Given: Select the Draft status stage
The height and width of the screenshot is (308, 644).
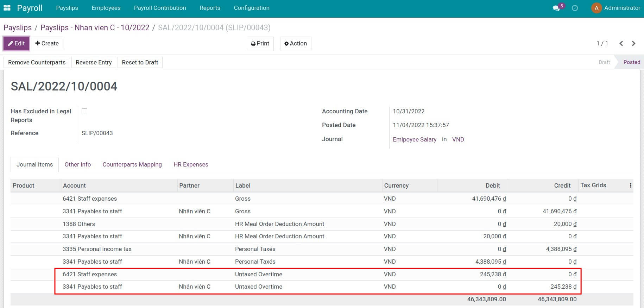Looking at the screenshot, I should [x=604, y=62].
